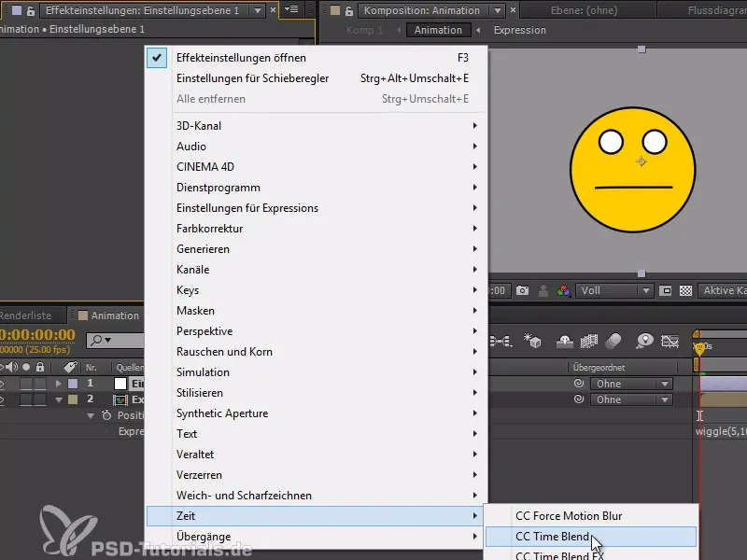Open the composition mini-flowchart icon
Viewport: 747px width, 560px height.
(x=500, y=341)
